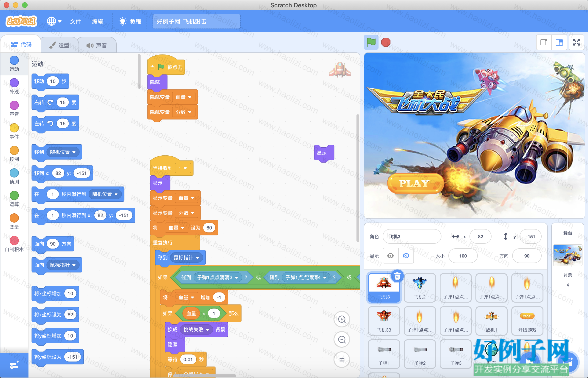The image size is (588, 378).
Task: Select the 变量 block category
Action: (x=14, y=221)
